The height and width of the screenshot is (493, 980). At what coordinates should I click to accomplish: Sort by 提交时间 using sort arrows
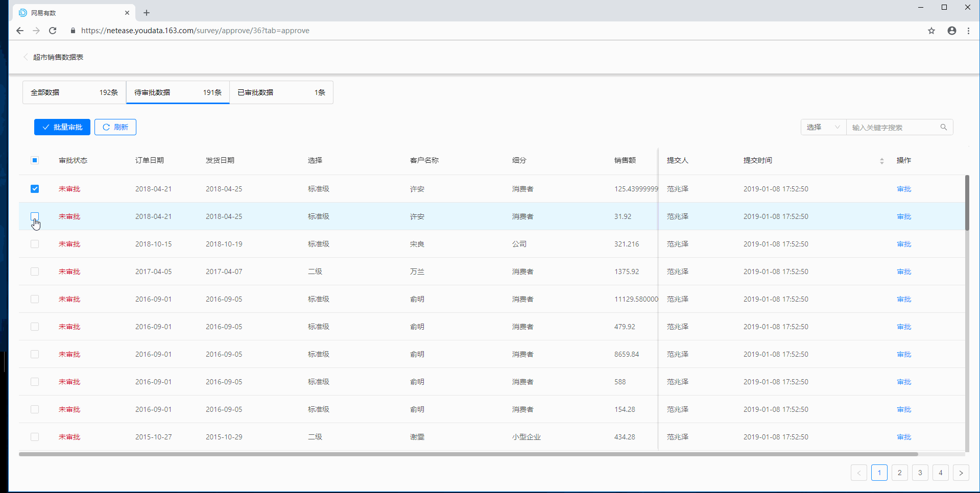click(x=881, y=161)
